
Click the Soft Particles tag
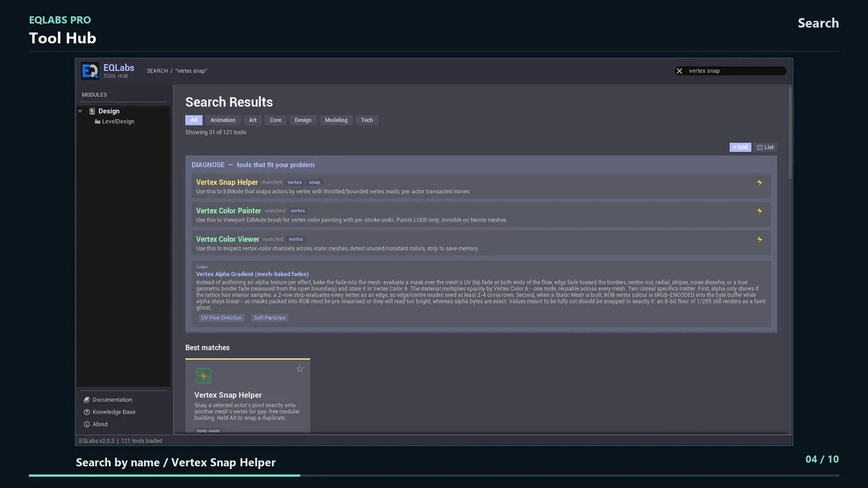269,318
